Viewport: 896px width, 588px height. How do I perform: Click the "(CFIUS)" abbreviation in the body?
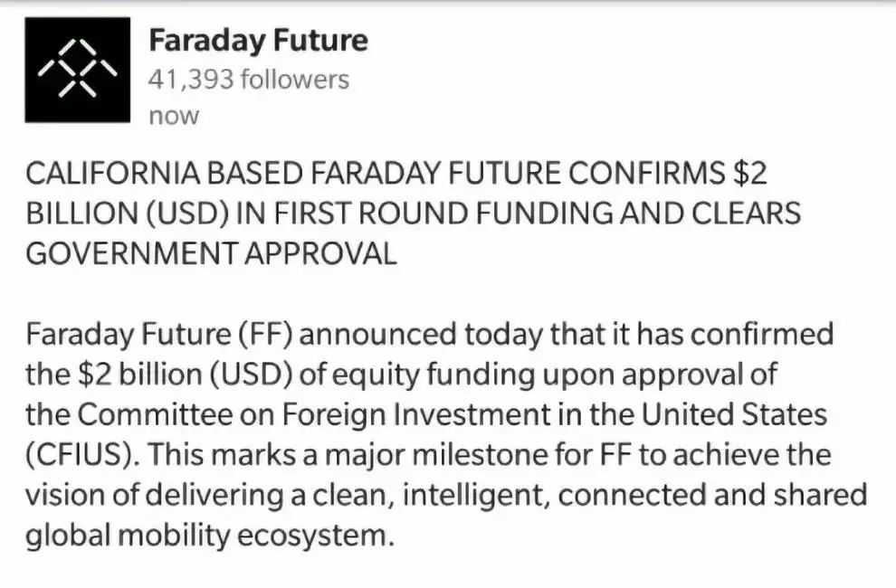click(x=83, y=455)
